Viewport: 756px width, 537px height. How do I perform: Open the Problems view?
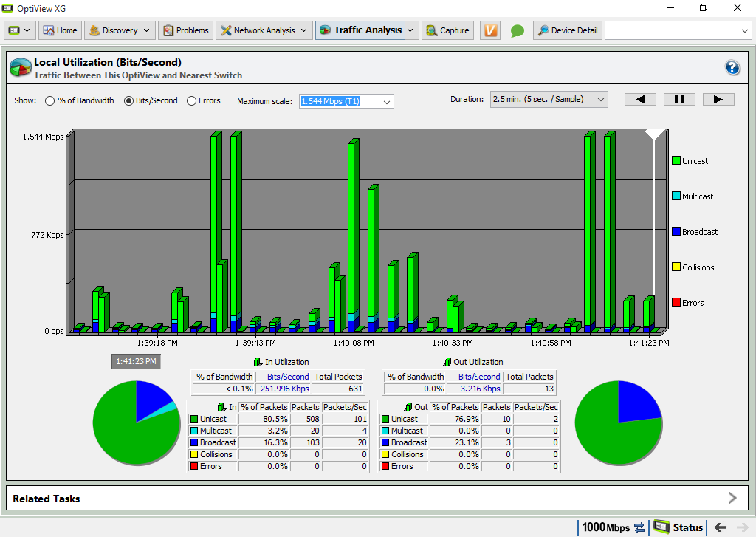185,30
